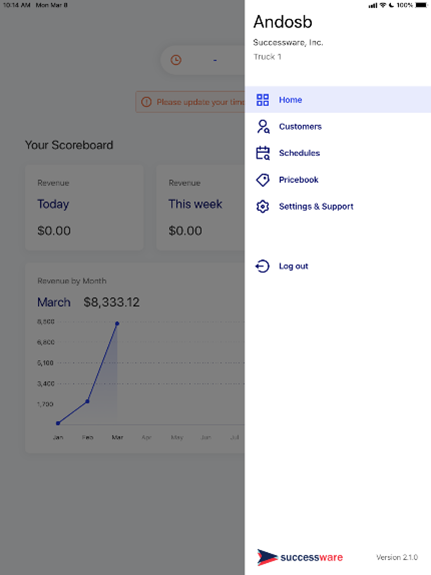Click the Home grid icon
This screenshot has width=431, height=575.
coord(263,100)
